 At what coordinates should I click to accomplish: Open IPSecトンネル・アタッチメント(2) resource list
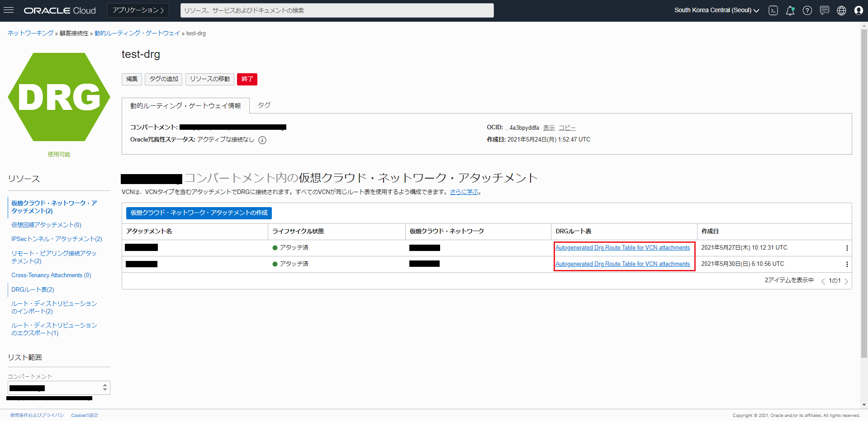coord(57,239)
